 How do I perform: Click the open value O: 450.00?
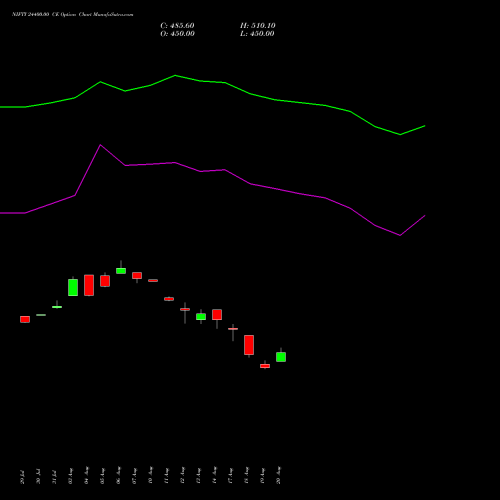177,34
